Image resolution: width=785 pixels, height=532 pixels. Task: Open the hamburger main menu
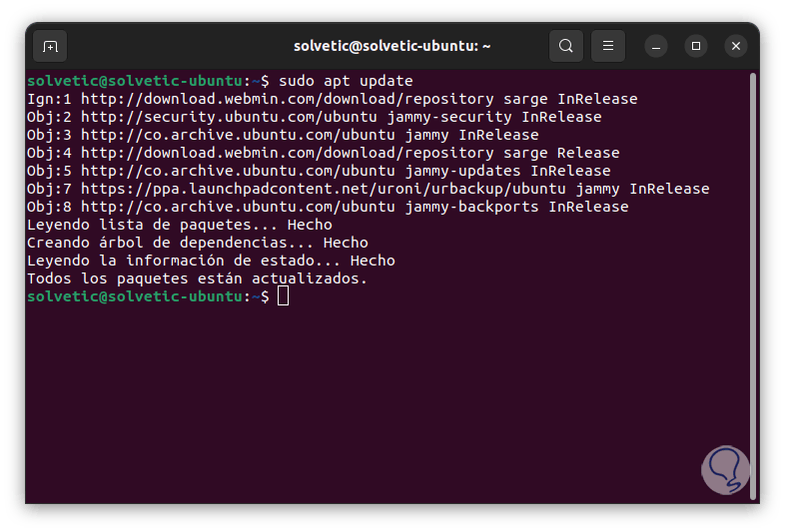(608, 46)
